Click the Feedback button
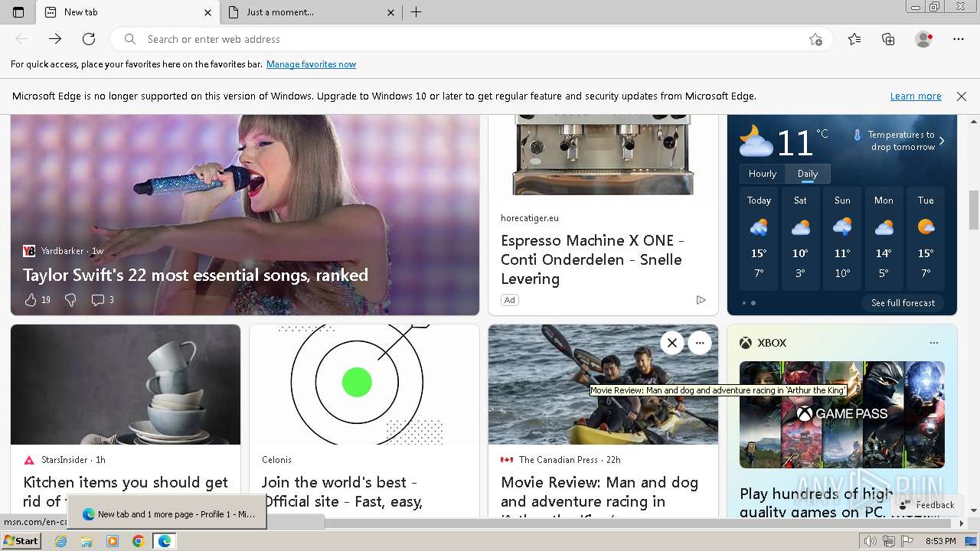The image size is (980, 551). click(x=927, y=505)
